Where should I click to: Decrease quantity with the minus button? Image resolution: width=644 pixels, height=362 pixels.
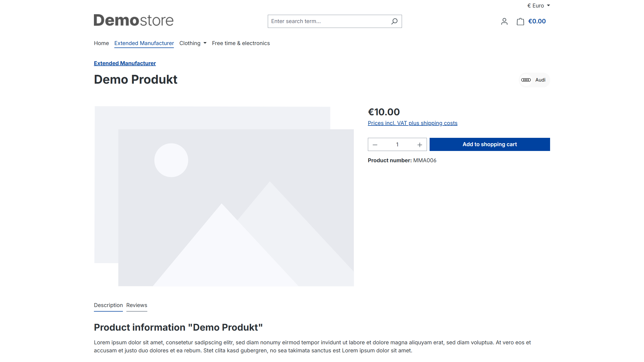click(375, 145)
